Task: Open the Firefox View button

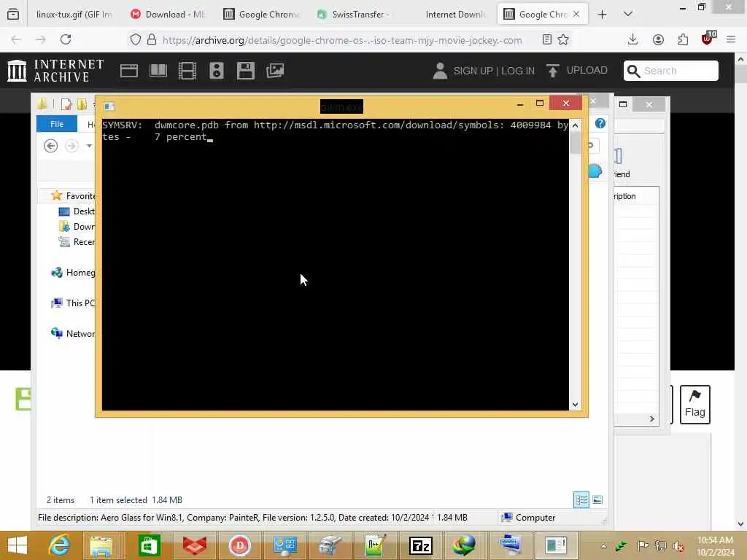Action: tap(13, 15)
